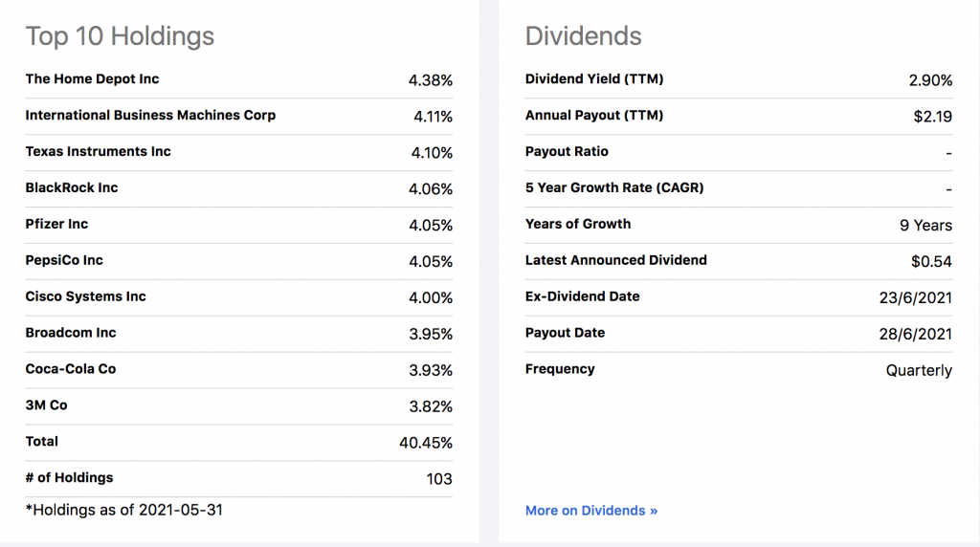Select Cisco Systems Inc holding
Viewport: 980px width, 547px height.
85,296
